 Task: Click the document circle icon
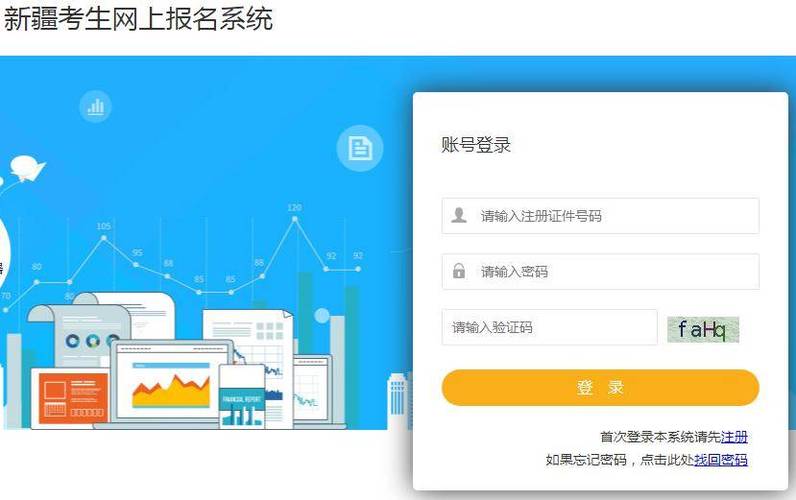click(360, 148)
